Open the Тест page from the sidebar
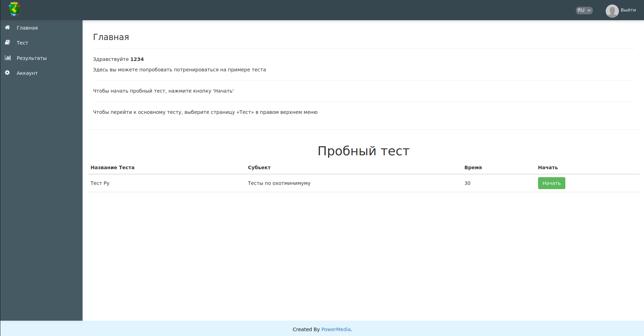 pyautogui.click(x=22, y=42)
